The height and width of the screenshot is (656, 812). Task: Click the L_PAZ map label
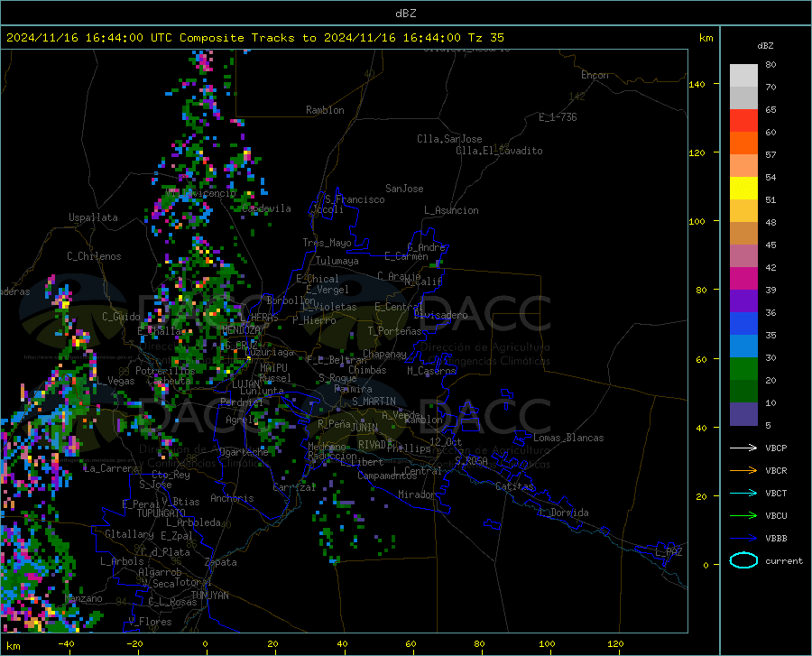point(669,552)
